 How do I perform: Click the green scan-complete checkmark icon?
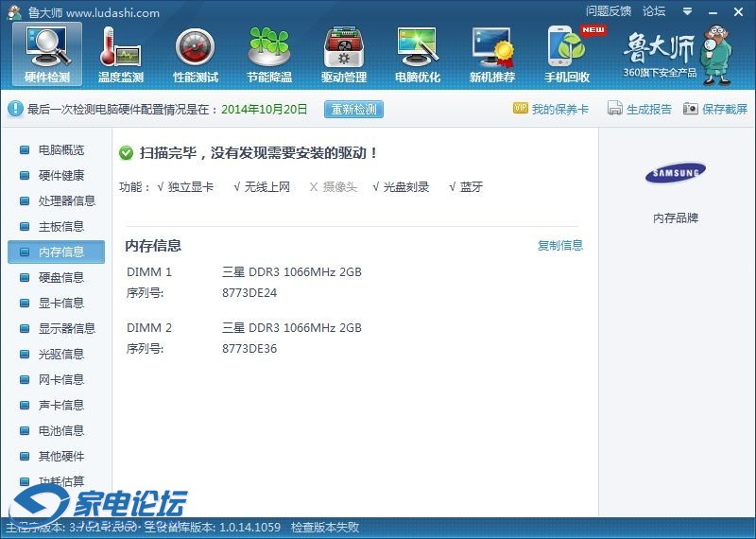coord(126,153)
